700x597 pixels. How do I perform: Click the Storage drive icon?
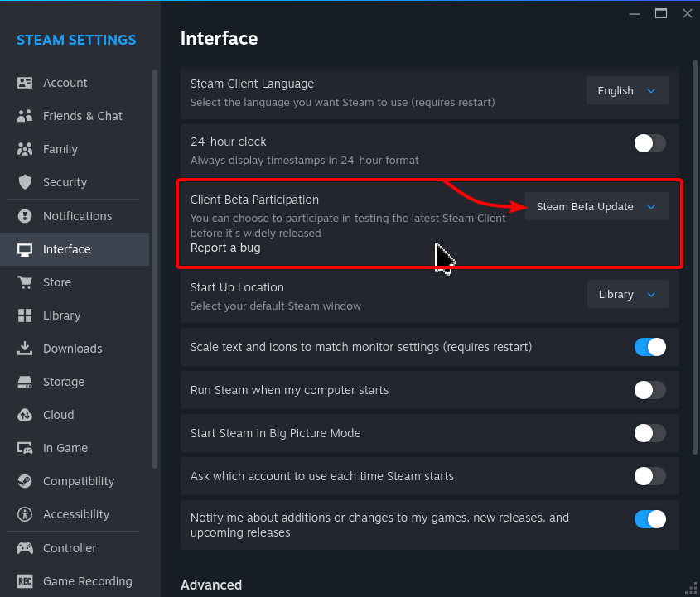[25, 382]
